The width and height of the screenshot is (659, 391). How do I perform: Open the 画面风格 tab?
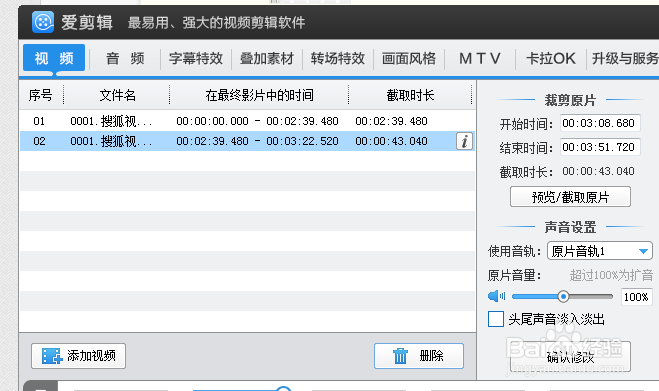click(409, 58)
